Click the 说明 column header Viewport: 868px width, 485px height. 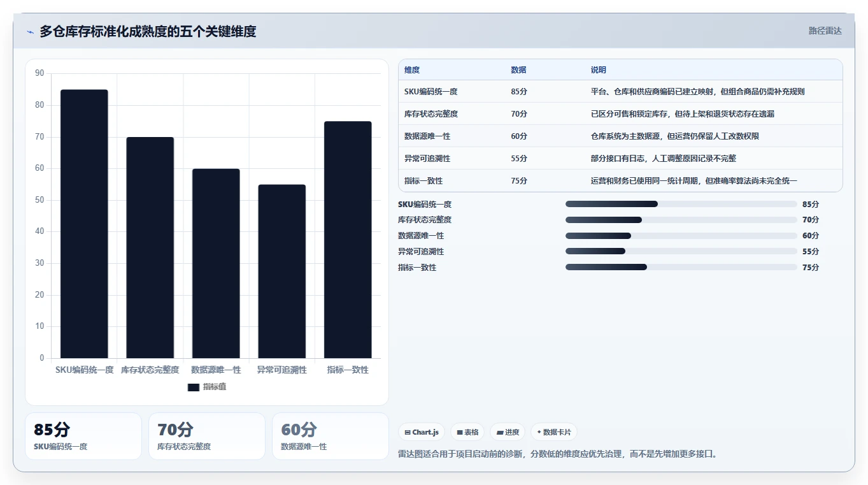tap(599, 70)
